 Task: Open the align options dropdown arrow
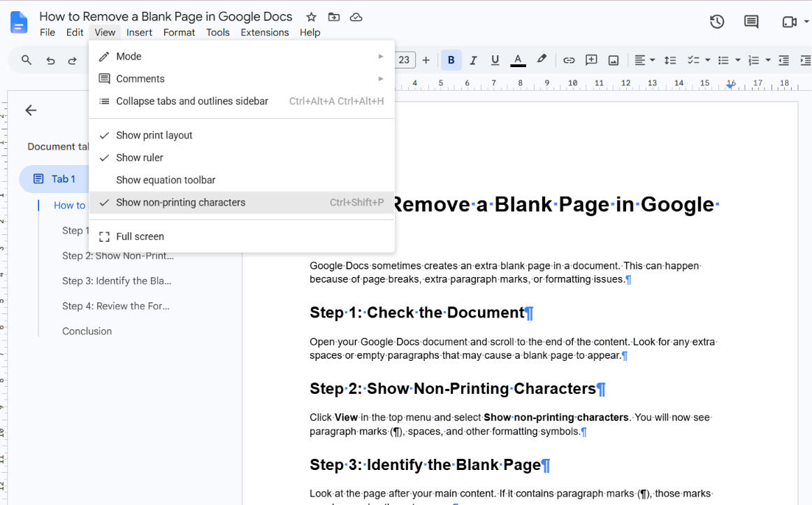pyautogui.click(x=653, y=60)
